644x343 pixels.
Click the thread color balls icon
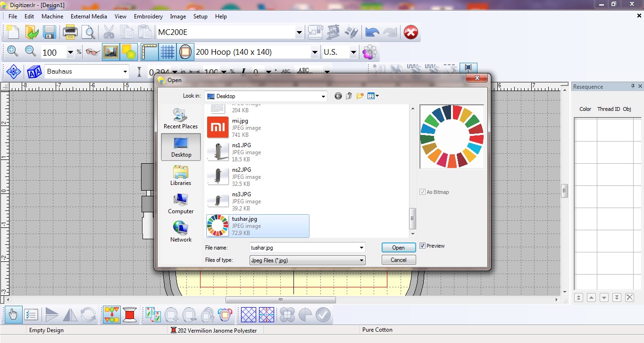point(370,52)
